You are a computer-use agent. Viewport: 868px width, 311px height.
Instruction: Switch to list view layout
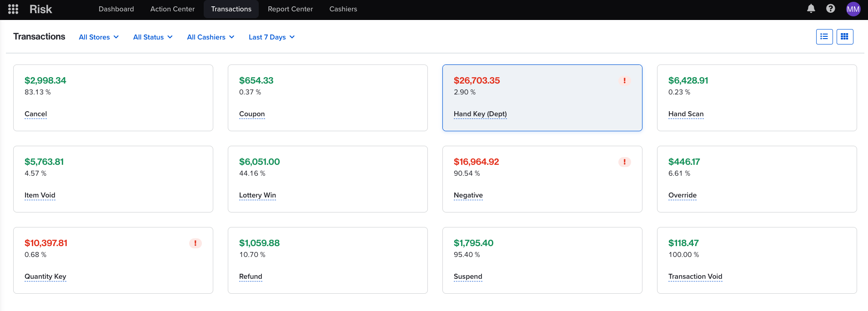[x=824, y=37]
